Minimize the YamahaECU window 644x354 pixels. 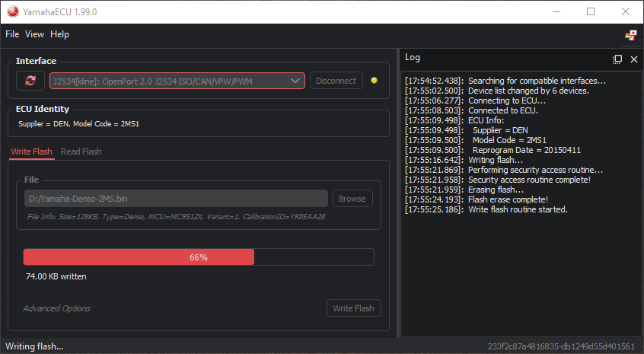[x=556, y=11]
